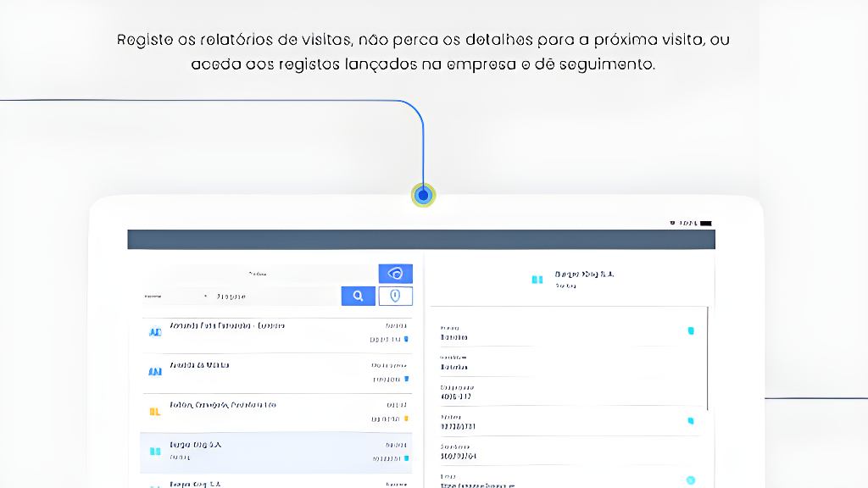Click the text field beside the blue magnifier button
The width and height of the screenshot is (868, 488).
pos(277,296)
